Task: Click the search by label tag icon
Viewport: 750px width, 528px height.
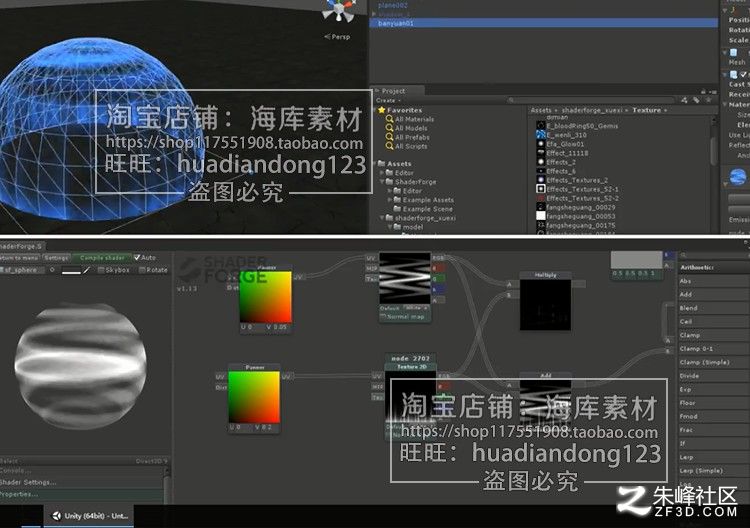Action: [x=696, y=100]
